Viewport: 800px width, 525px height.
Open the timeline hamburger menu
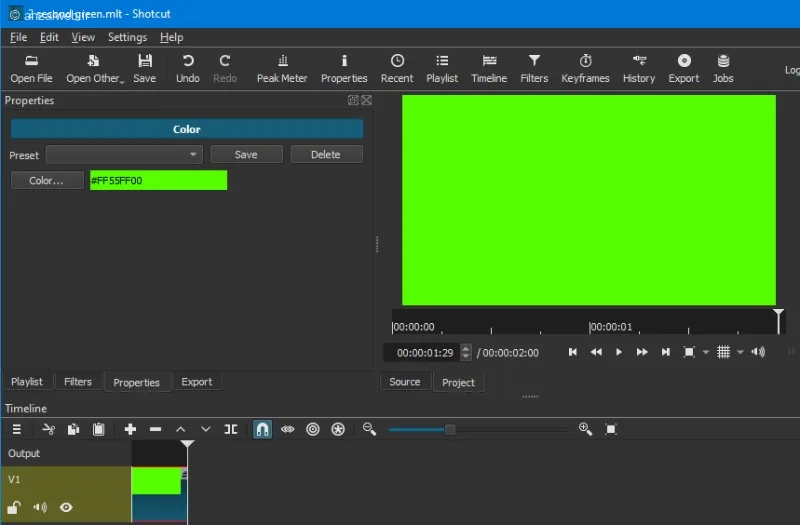[x=17, y=430]
